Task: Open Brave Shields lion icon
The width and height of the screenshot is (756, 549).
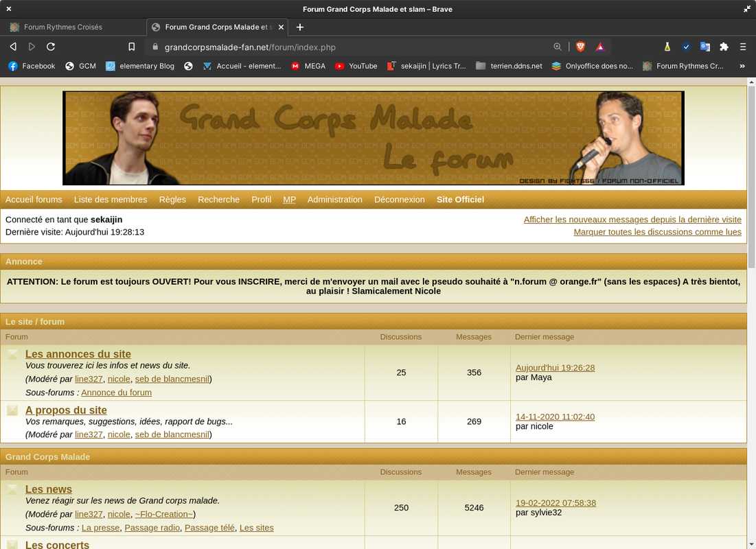Action: click(580, 47)
